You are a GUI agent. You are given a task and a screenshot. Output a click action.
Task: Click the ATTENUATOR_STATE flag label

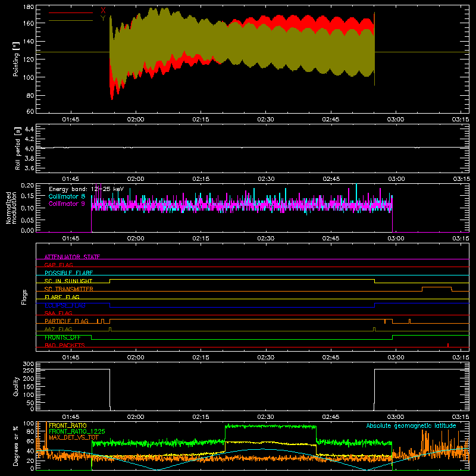[72, 257]
